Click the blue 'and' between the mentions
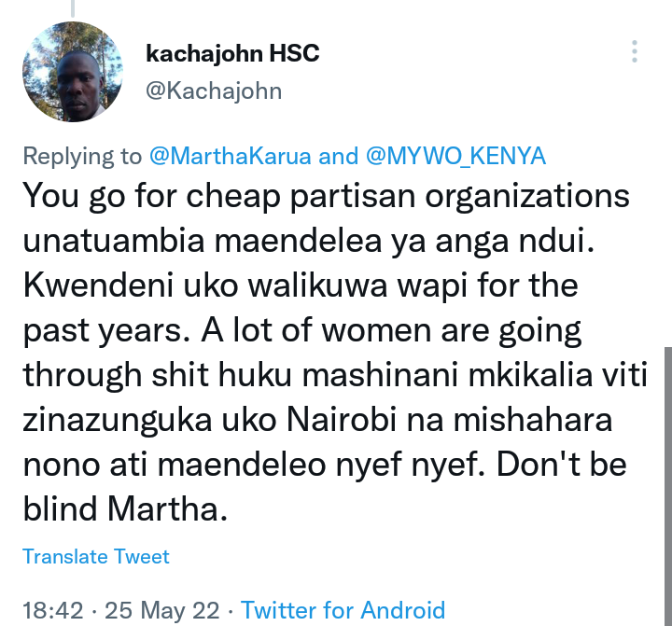672x626 pixels. pyautogui.click(x=339, y=156)
